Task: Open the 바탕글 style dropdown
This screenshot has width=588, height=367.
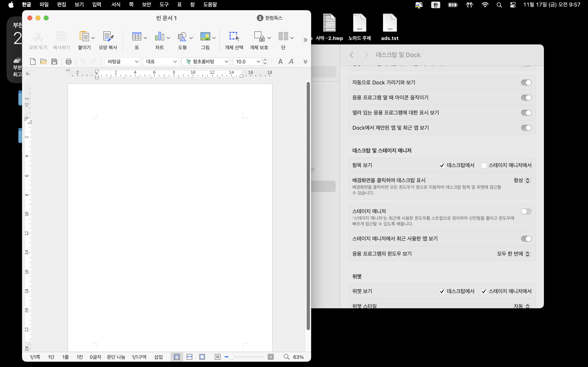Action: tap(122, 62)
